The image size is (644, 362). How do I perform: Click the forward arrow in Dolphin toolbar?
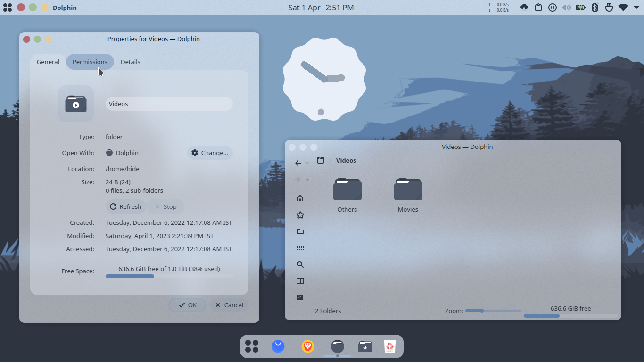click(x=298, y=180)
